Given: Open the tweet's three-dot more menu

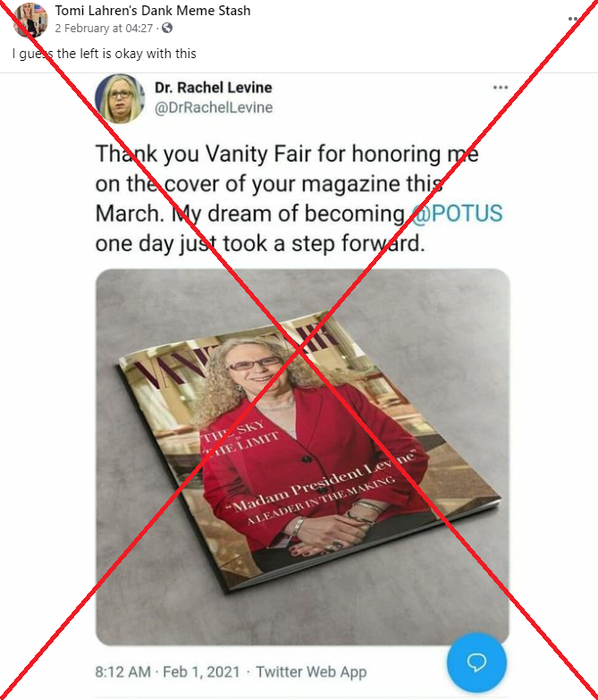Looking at the screenshot, I should [x=501, y=88].
